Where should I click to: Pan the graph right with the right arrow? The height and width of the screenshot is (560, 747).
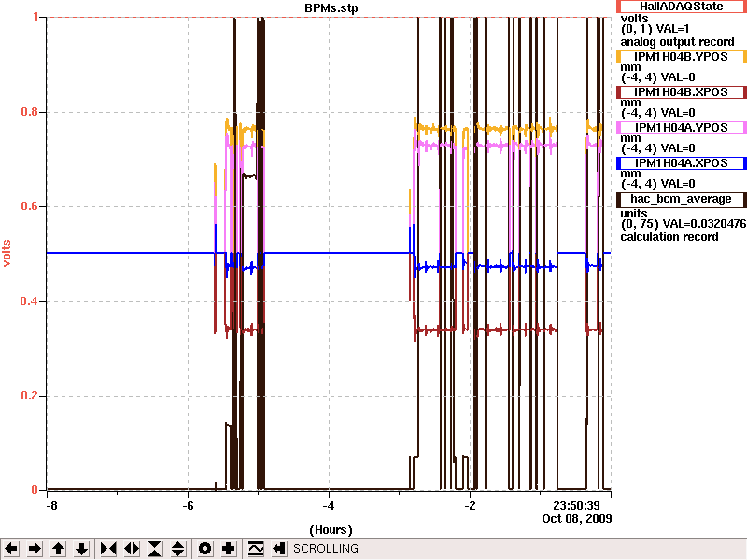pos(35,549)
